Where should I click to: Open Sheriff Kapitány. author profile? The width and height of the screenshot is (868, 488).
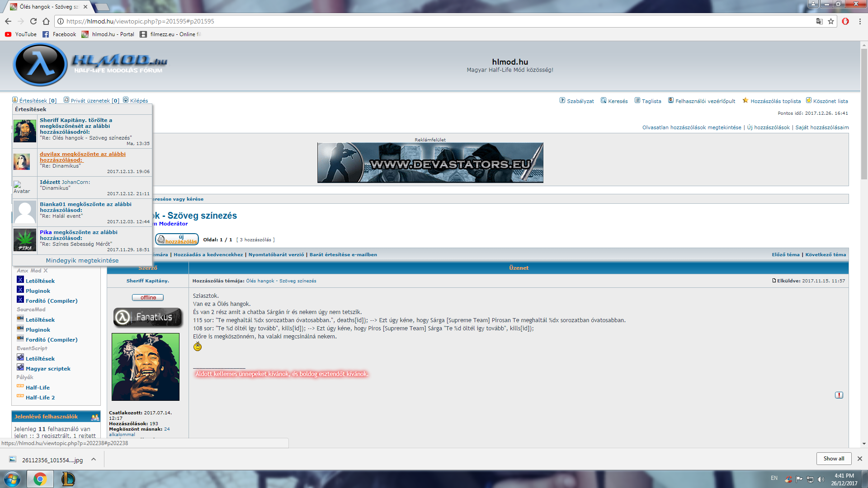148,281
